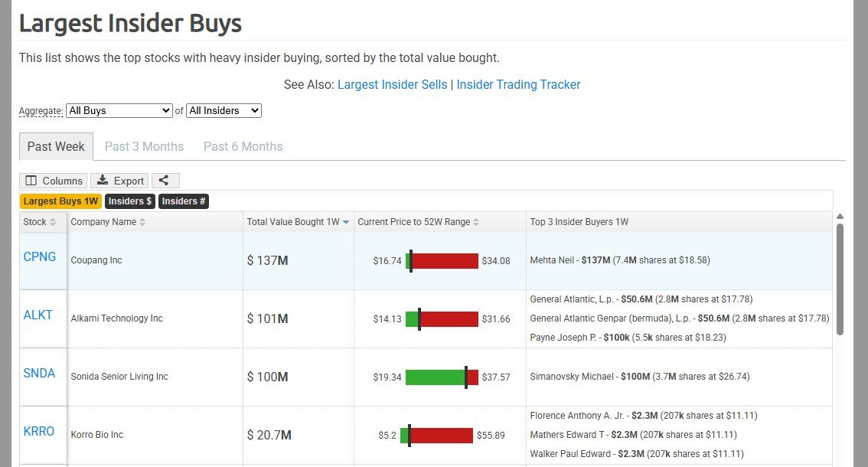Open the All Insiders dropdown
The height and width of the screenshot is (467, 868).
click(224, 110)
